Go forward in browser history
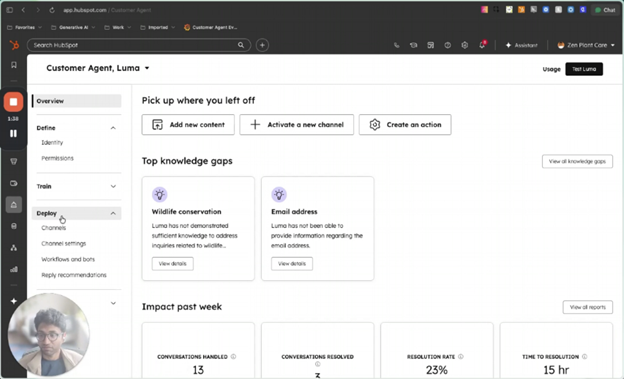This screenshot has width=624, height=379. pos(38,10)
